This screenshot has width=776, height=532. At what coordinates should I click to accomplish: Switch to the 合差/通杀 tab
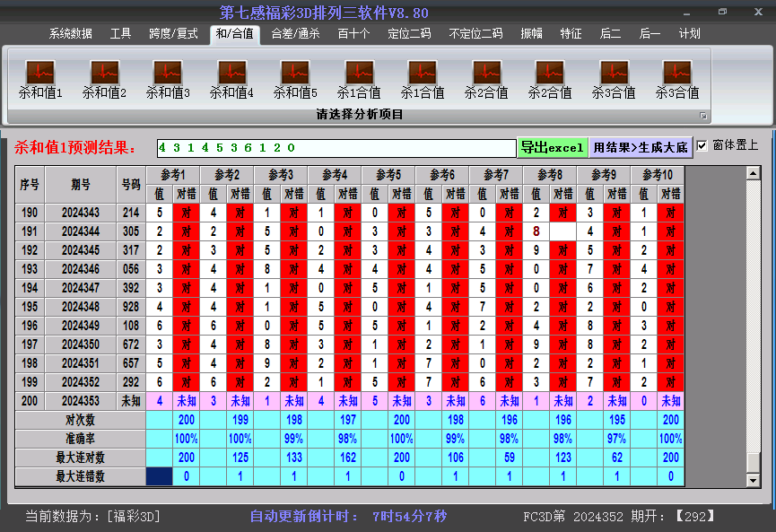295,34
